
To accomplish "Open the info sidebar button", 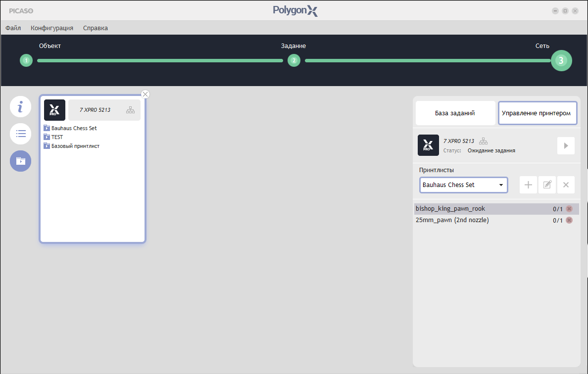I will click(x=21, y=107).
